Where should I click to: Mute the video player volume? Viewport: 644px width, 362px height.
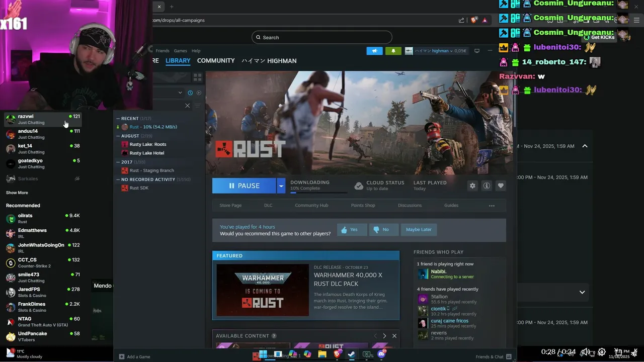pos(586,352)
